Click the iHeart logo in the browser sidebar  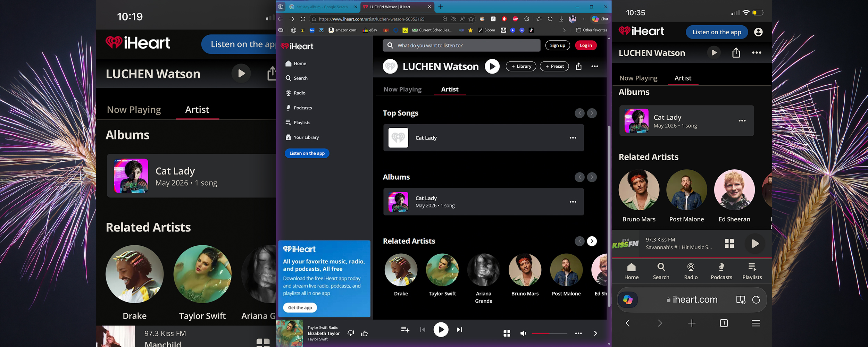click(297, 46)
